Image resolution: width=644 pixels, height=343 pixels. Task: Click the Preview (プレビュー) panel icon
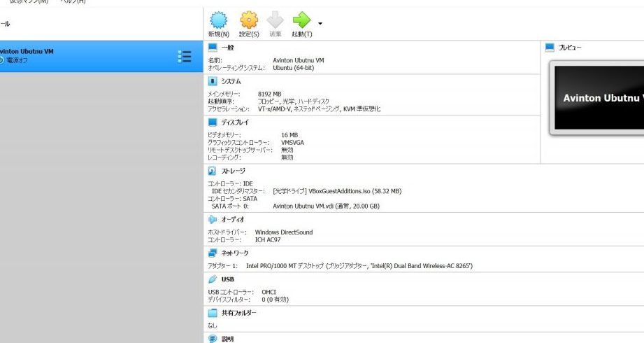(550, 48)
